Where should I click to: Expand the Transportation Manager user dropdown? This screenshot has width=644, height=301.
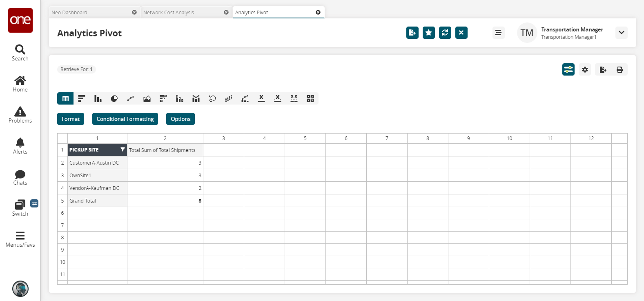[621, 33]
